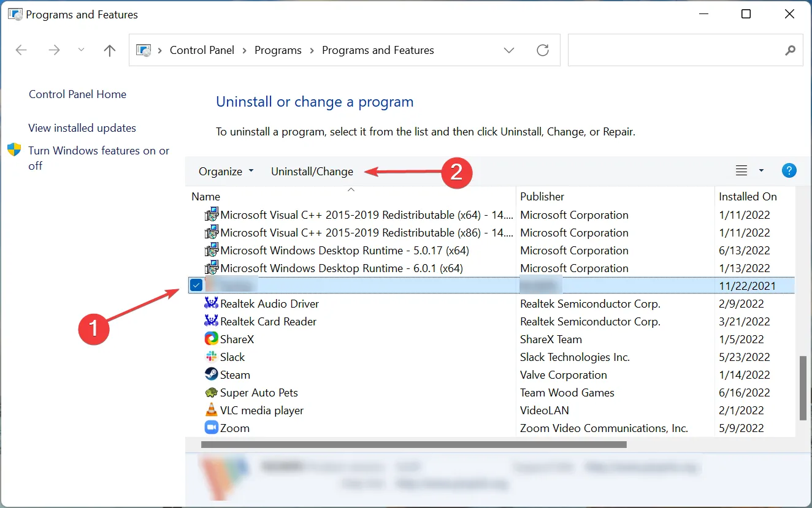Close the Programs and Features window
This screenshot has width=812, height=508.
(x=789, y=14)
